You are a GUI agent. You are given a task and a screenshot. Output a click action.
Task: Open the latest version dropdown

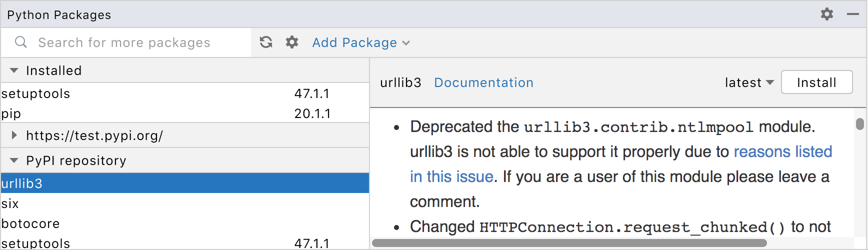[749, 82]
